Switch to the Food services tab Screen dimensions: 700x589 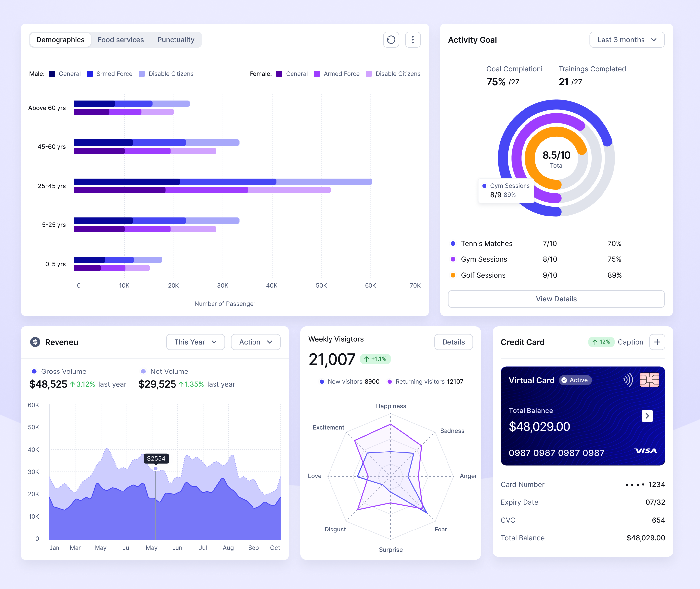121,39
